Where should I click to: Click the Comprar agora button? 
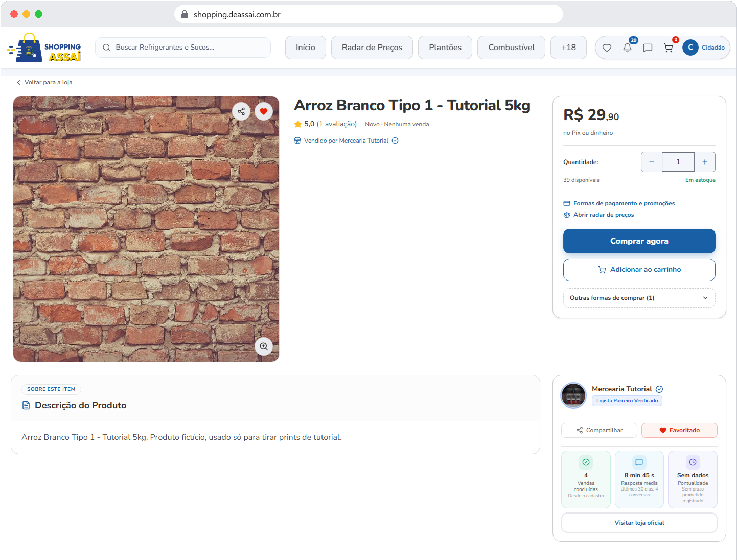point(639,241)
